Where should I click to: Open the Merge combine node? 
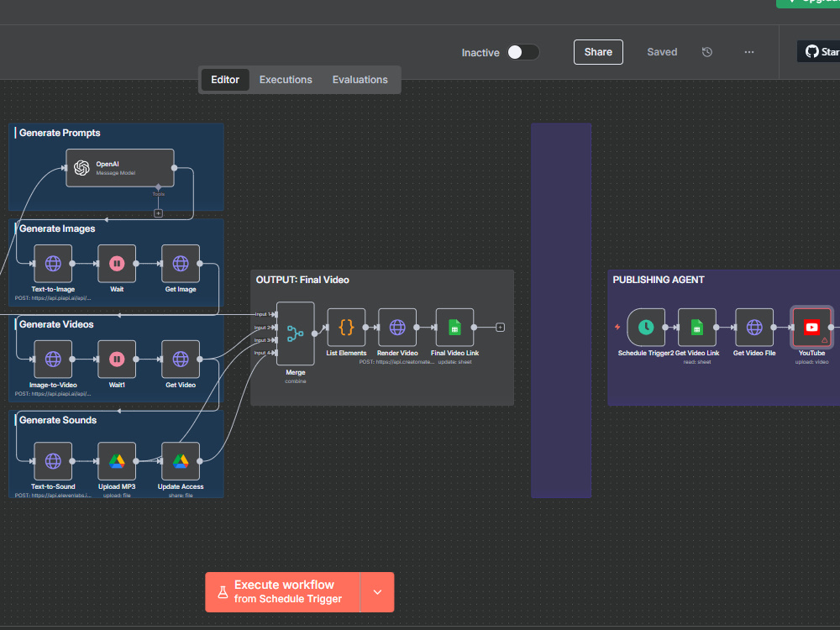(x=295, y=333)
